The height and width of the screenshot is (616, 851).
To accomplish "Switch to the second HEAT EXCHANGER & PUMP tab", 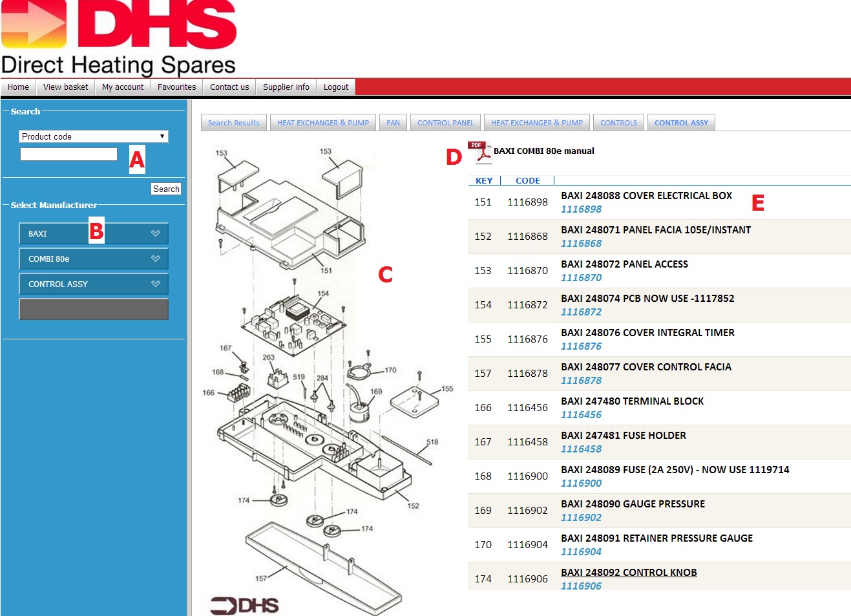I will pyautogui.click(x=537, y=123).
